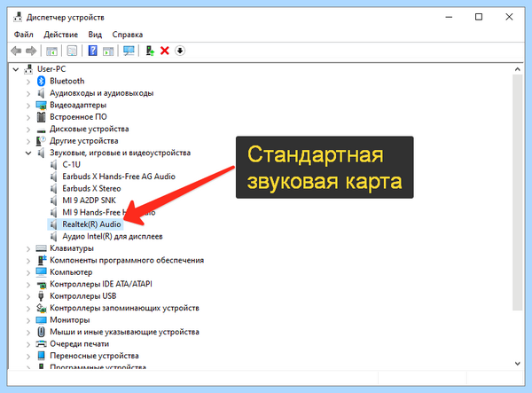Viewport: 532px width, 393px height.
Task: Select Переносные устройства category label
Action: pyautogui.click(x=94, y=356)
